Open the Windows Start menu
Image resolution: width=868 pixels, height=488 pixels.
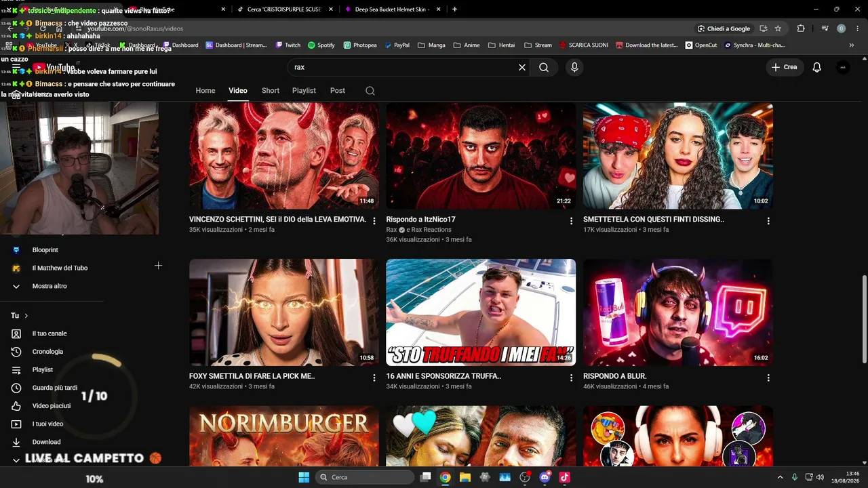click(x=304, y=477)
